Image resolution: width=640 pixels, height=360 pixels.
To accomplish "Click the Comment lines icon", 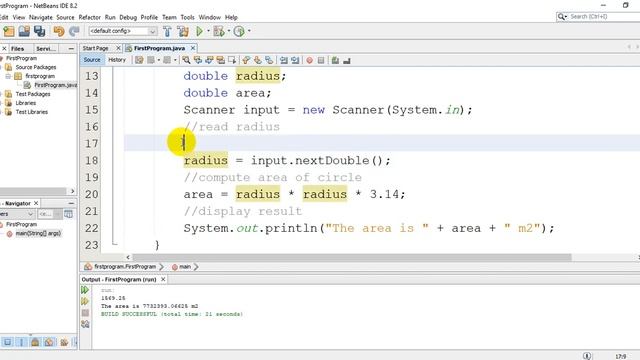I will [335, 60].
